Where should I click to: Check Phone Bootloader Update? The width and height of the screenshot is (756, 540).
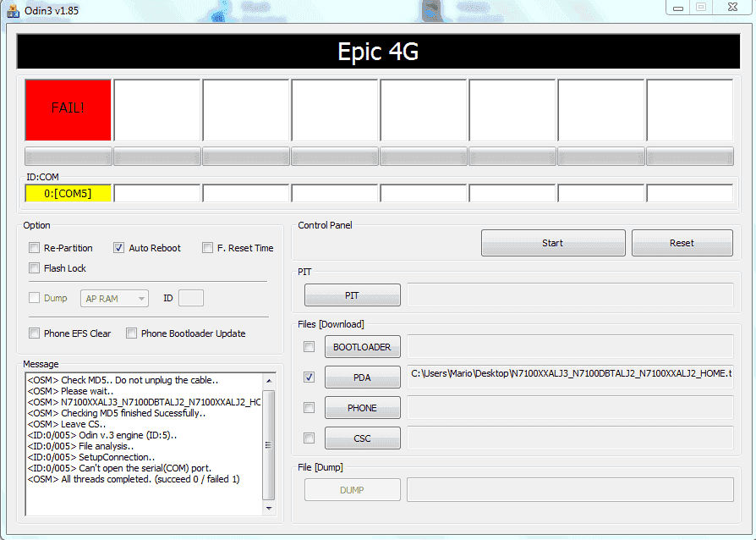click(x=131, y=333)
